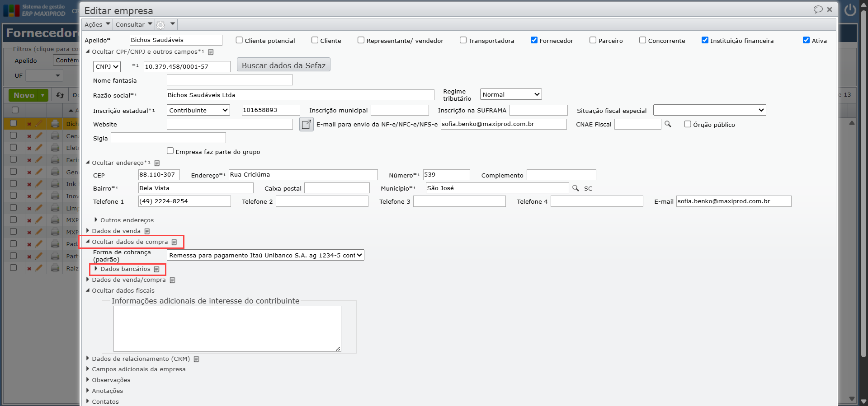
Task: Expand Dados bancários section
Action: 122,269
